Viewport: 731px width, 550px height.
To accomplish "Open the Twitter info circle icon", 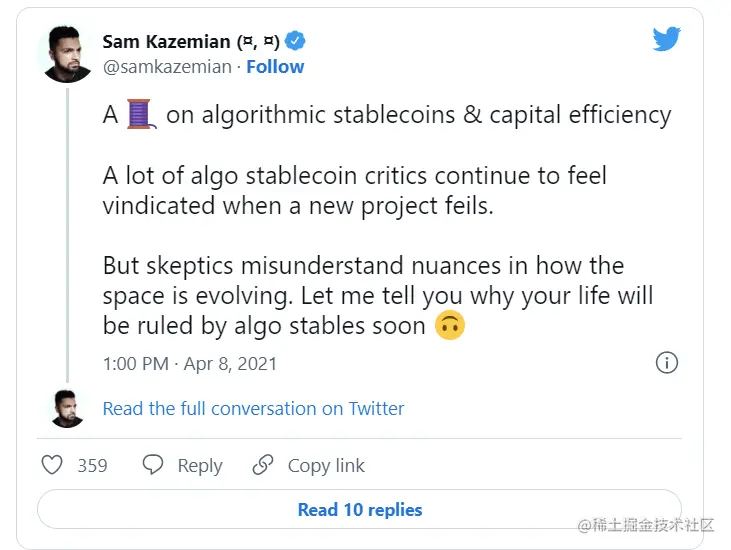I will tap(667, 362).
